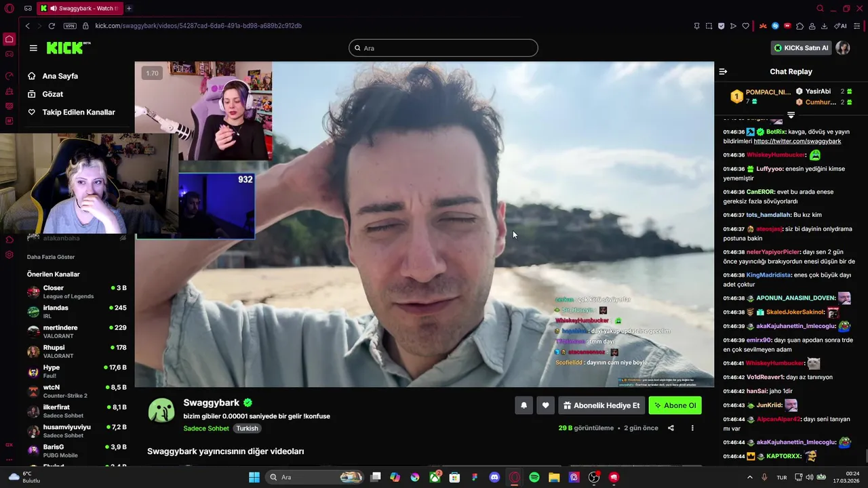Go back to previous page

27,26
